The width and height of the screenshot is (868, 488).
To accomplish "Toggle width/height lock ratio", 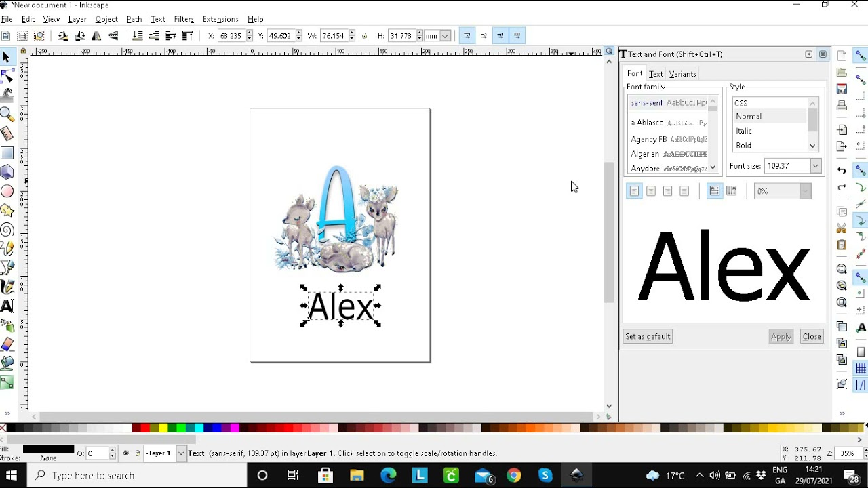I will pos(364,36).
